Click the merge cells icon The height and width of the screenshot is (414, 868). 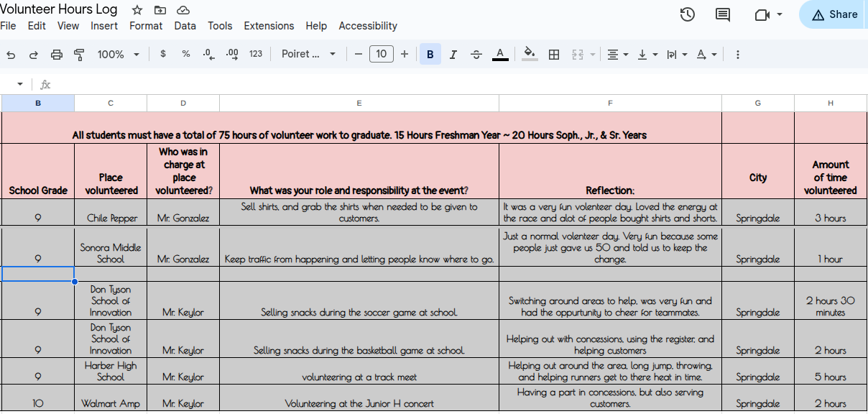[578, 55]
